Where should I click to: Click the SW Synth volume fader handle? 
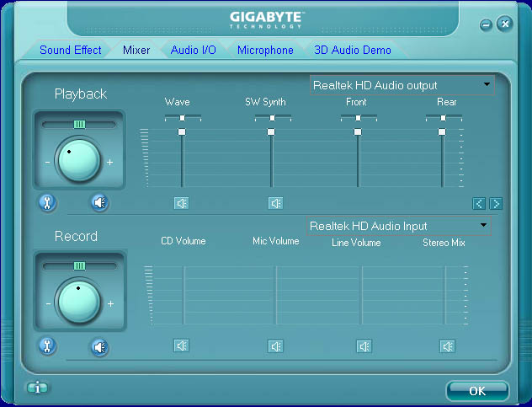point(271,131)
